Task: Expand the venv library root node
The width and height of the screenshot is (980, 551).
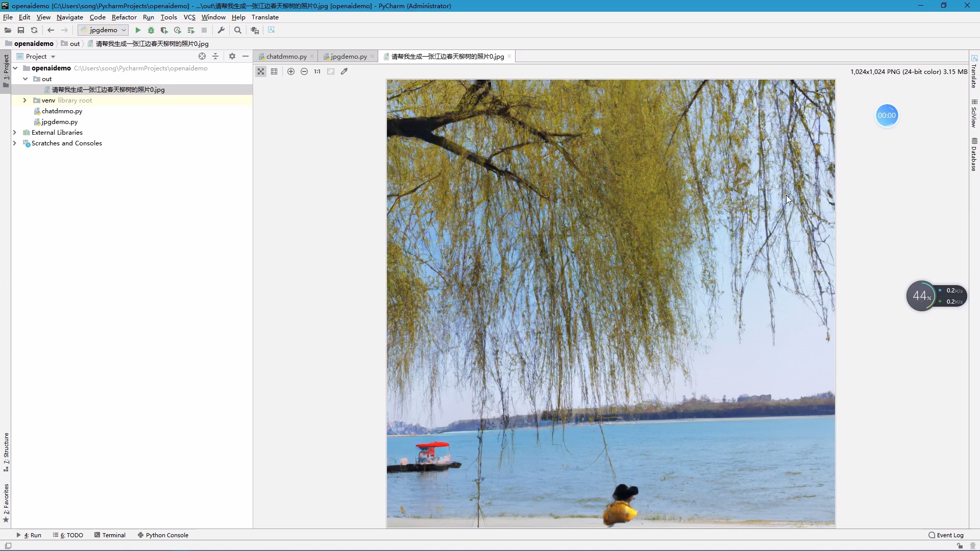Action: coord(24,100)
